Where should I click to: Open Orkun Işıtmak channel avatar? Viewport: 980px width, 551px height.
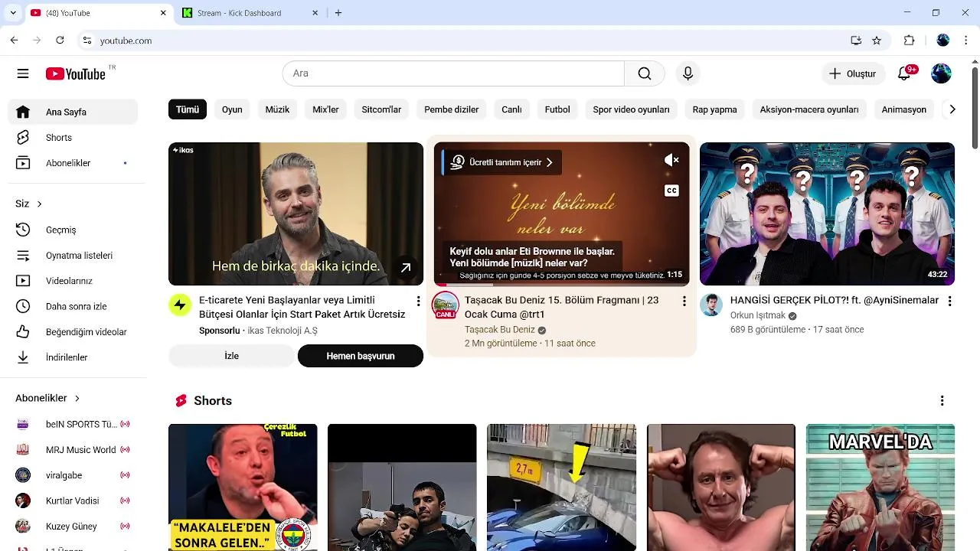(x=711, y=305)
